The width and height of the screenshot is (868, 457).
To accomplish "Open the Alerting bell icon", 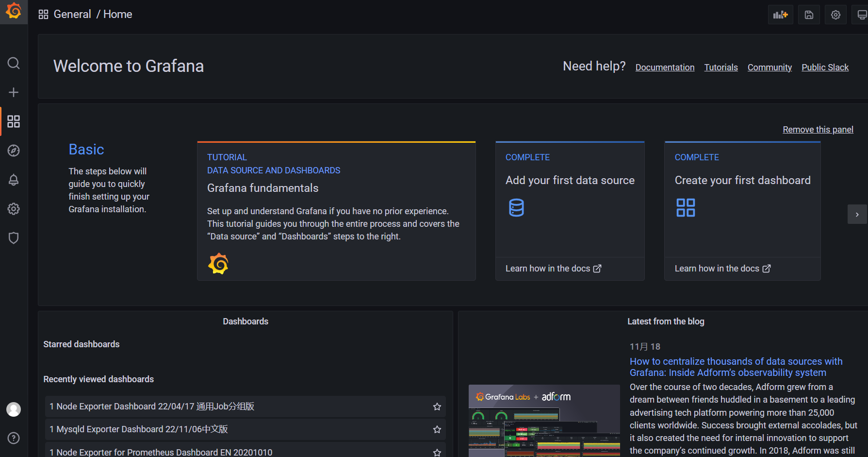I will coord(14,180).
